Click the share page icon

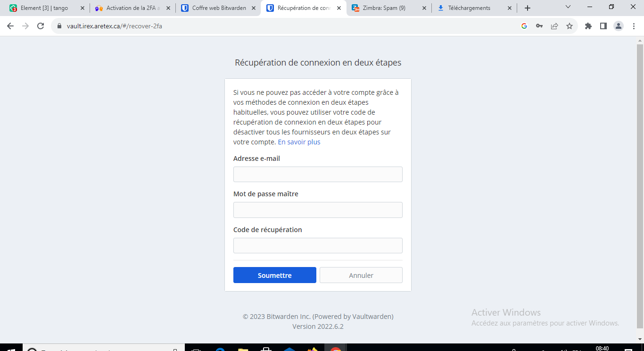tap(554, 26)
